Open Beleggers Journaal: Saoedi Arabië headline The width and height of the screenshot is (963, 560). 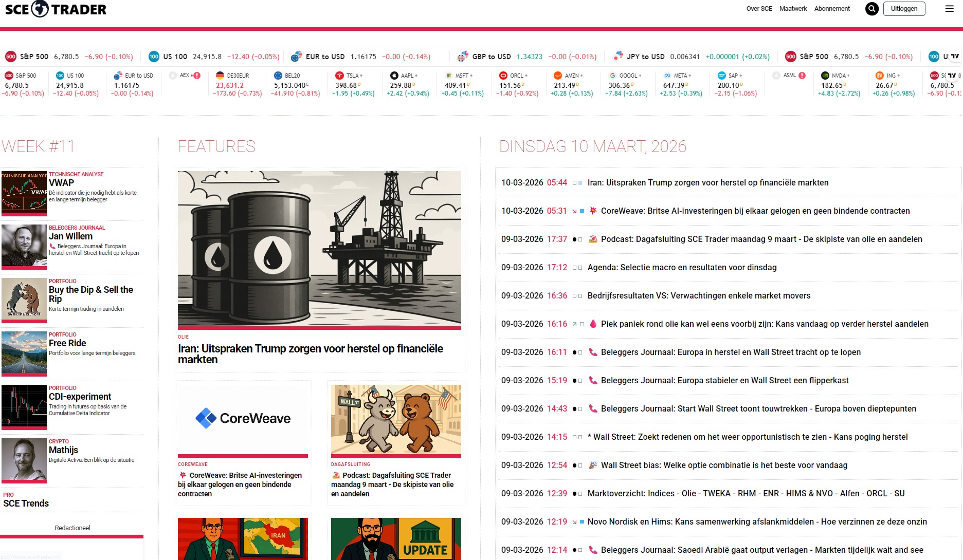(x=762, y=550)
